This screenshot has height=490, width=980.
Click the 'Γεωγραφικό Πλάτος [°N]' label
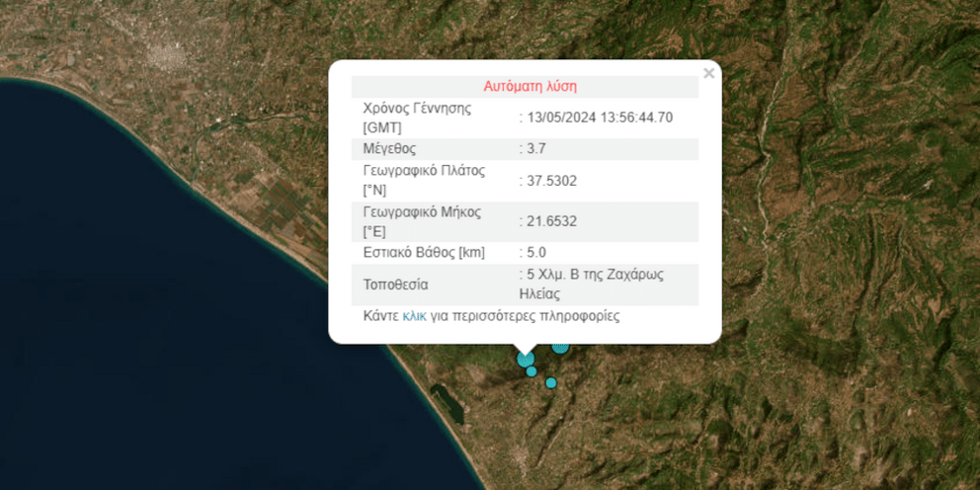coord(425,181)
